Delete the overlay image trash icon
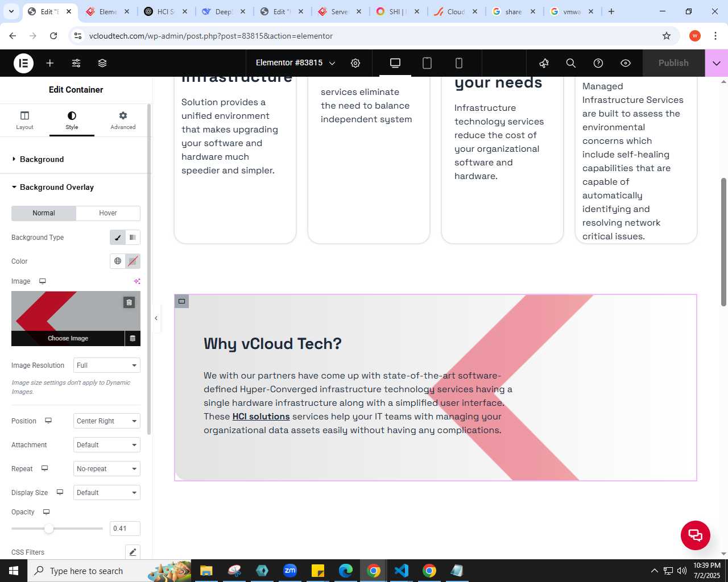This screenshot has width=728, height=582. click(129, 302)
